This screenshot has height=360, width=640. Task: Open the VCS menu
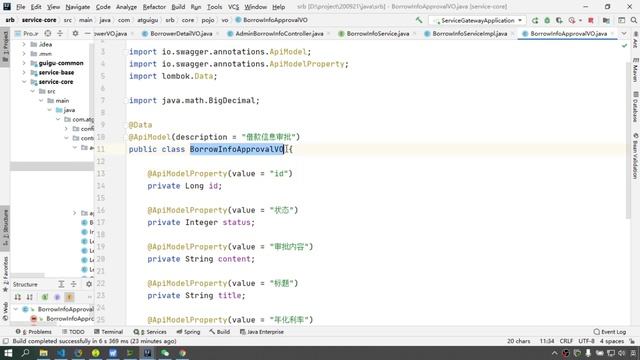(233, 7)
